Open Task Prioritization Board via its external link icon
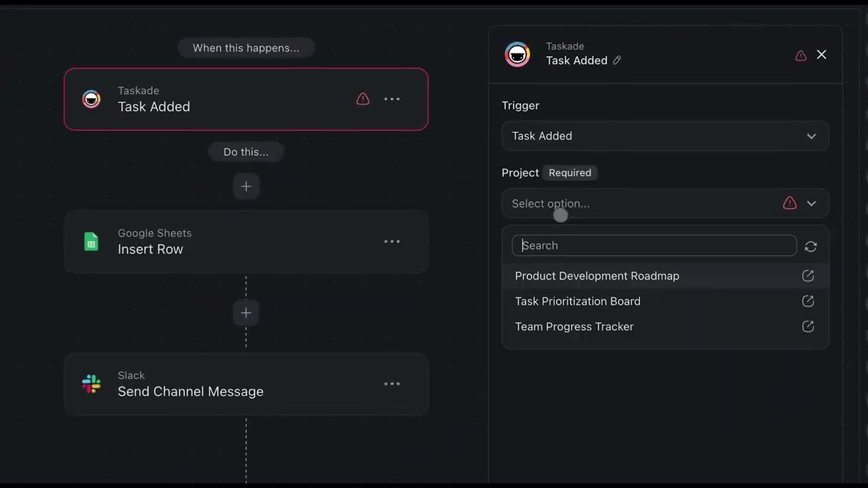The image size is (868, 488). 808,301
